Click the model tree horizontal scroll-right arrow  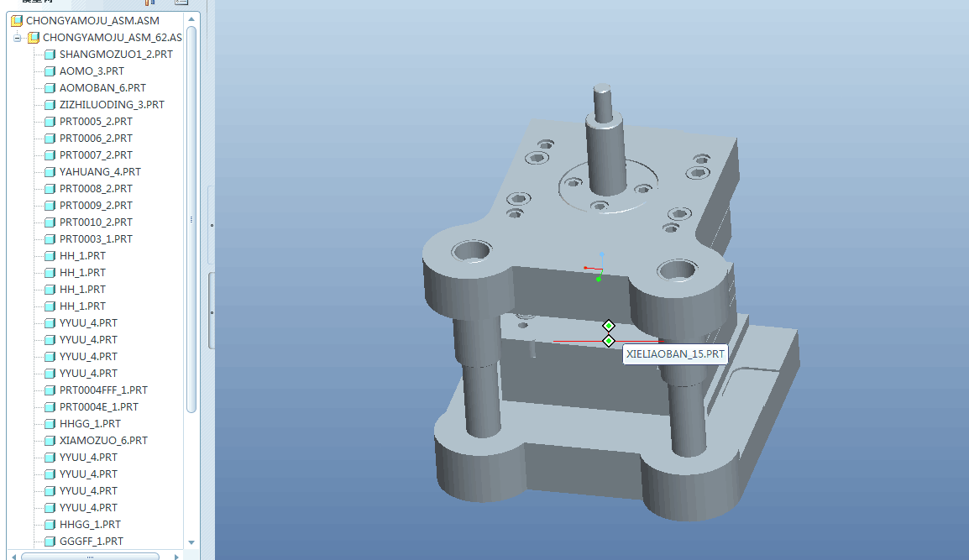coord(176,557)
